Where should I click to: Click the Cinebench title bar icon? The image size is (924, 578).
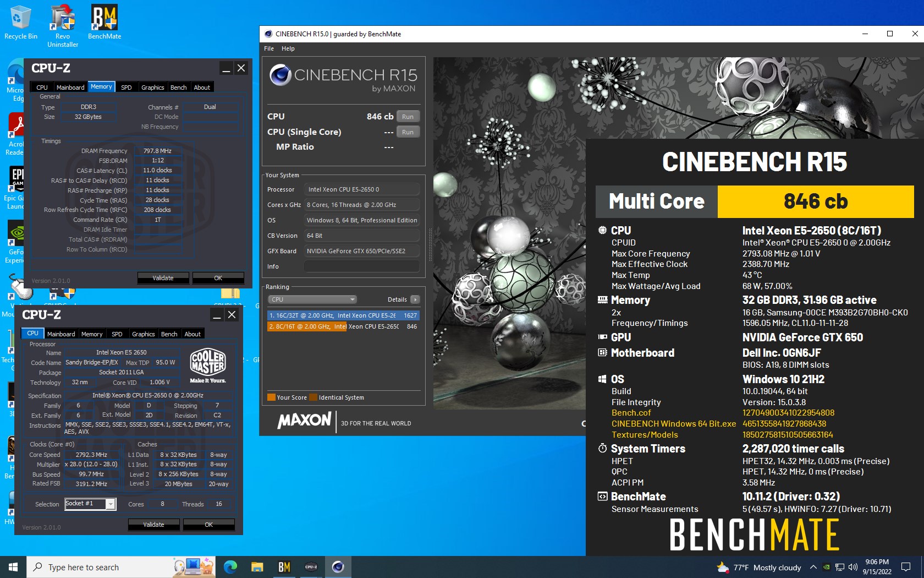(268, 34)
